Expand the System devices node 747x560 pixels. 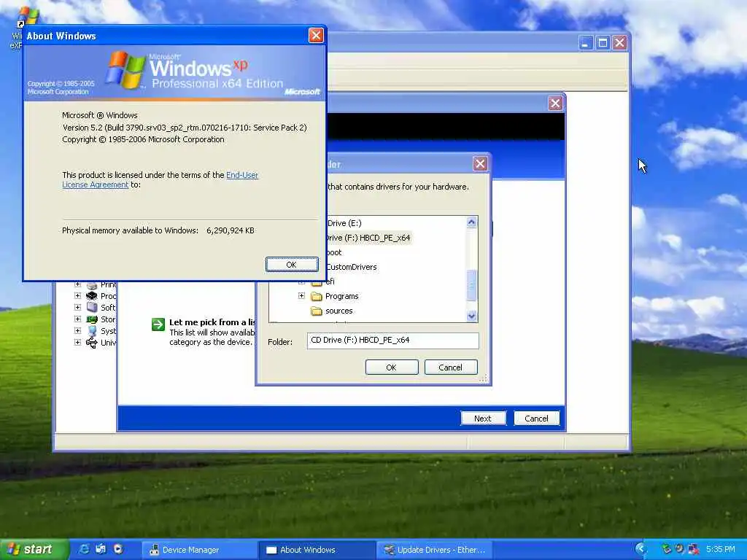point(77,330)
